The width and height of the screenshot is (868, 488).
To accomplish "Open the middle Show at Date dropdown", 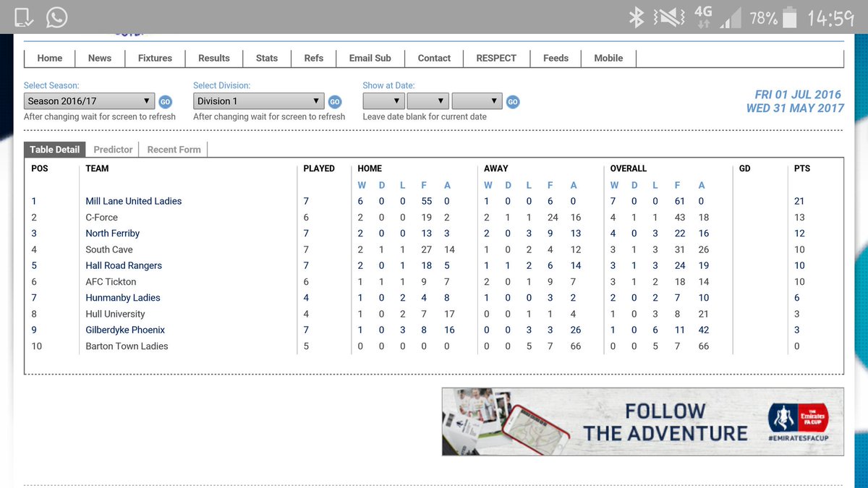I will [x=427, y=101].
